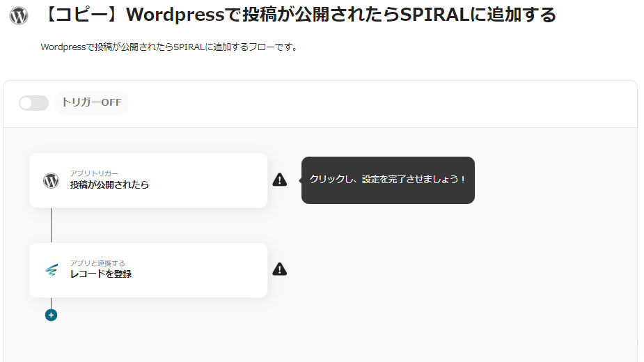Click the warning icon next to 投稿が公開されたら

pyautogui.click(x=280, y=180)
